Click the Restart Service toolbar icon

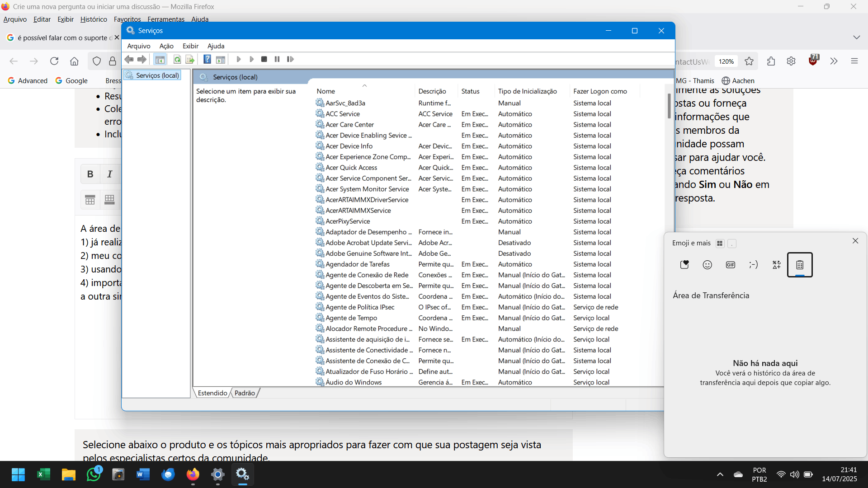point(290,59)
